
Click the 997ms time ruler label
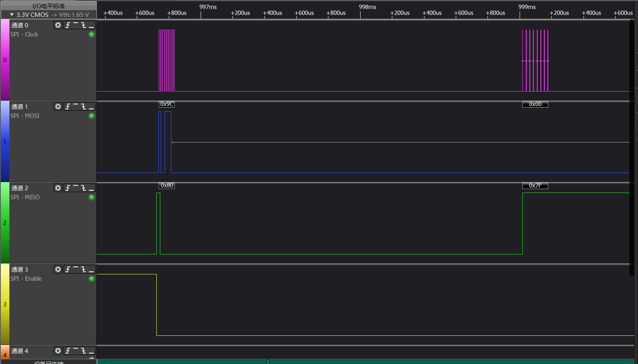(x=208, y=7)
